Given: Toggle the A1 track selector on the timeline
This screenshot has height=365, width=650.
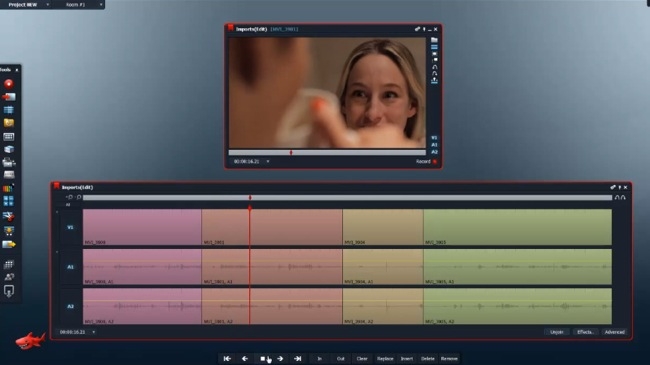Looking at the screenshot, I should [70, 267].
